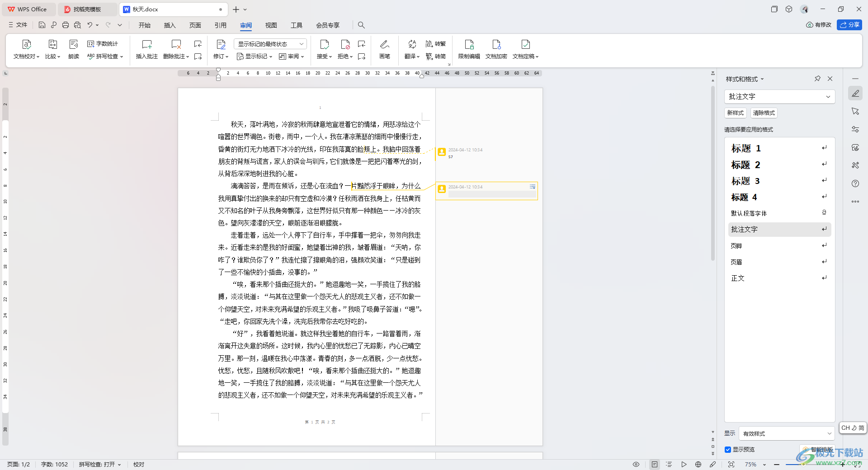Click 校对 in the status bar
868x470 pixels.
[139, 465]
